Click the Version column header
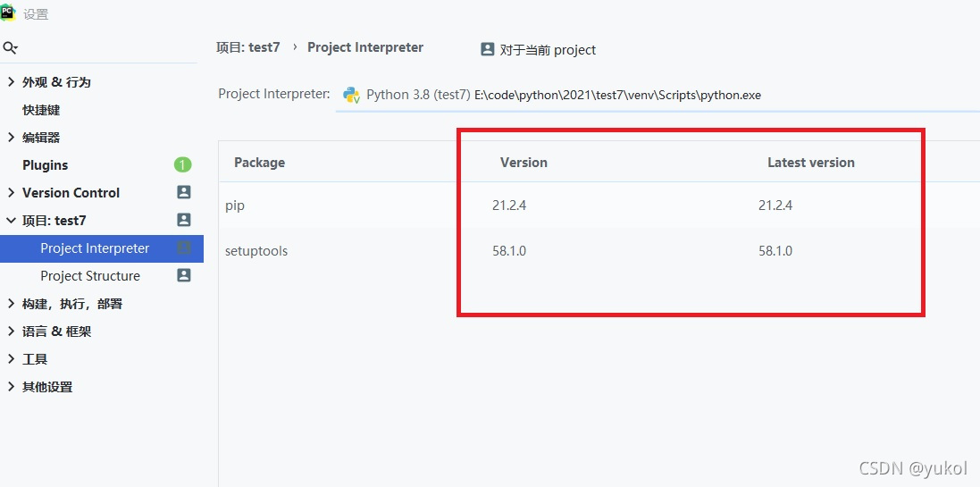The width and height of the screenshot is (980, 487). [x=524, y=163]
